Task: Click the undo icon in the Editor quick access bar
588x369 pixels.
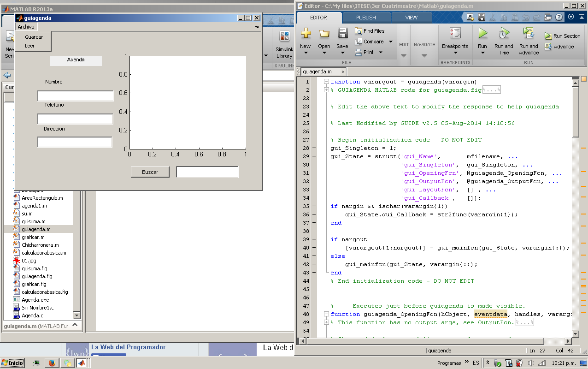Action: click(x=526, y=17)
